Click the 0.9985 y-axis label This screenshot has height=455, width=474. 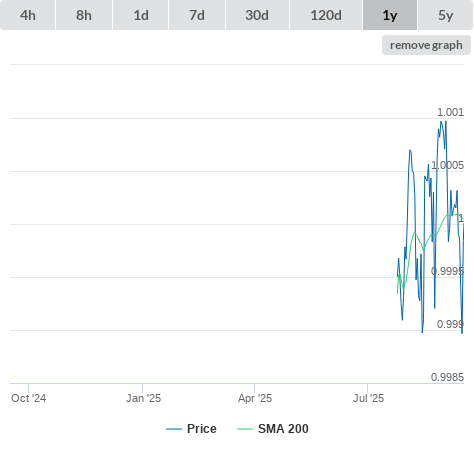pos(447,377)
